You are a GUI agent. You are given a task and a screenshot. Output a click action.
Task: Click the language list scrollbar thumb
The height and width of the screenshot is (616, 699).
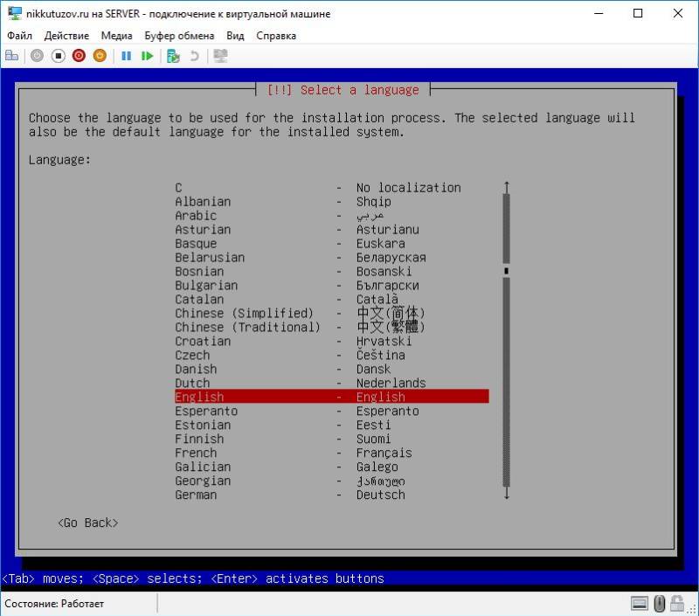point(508,271)
